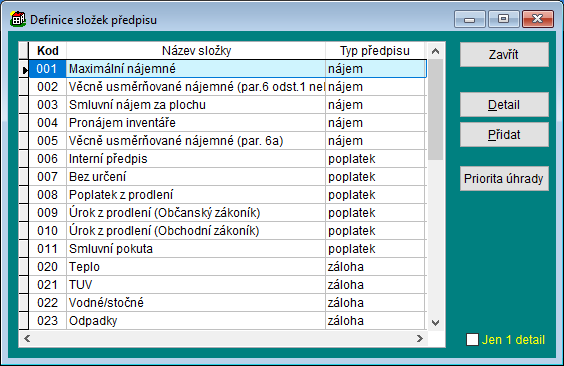564x366 pixels.
Task: Click the vertical scrollbar thumb
Action: click(435, 110)
